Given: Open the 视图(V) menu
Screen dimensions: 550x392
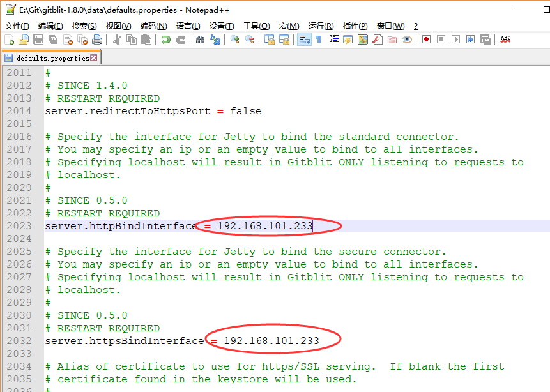Looking at the screenshot, I should click(x=119, y=26).
